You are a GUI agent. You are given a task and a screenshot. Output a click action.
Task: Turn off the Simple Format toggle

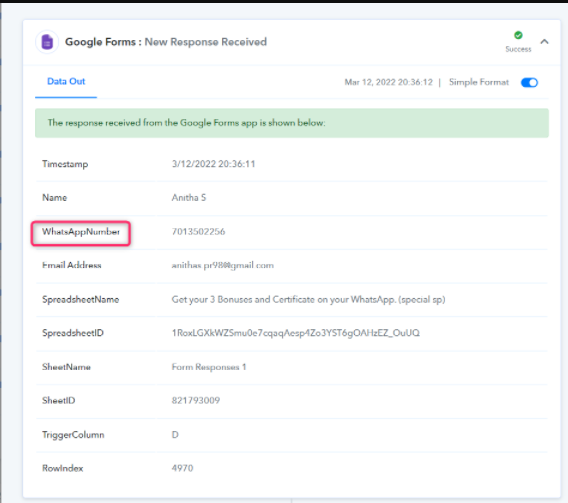click(x=529, y=83)
